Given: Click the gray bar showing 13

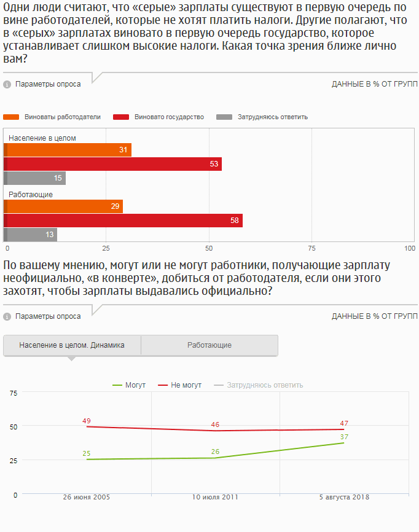Looking at the screenshot, I should coord(31,234).
